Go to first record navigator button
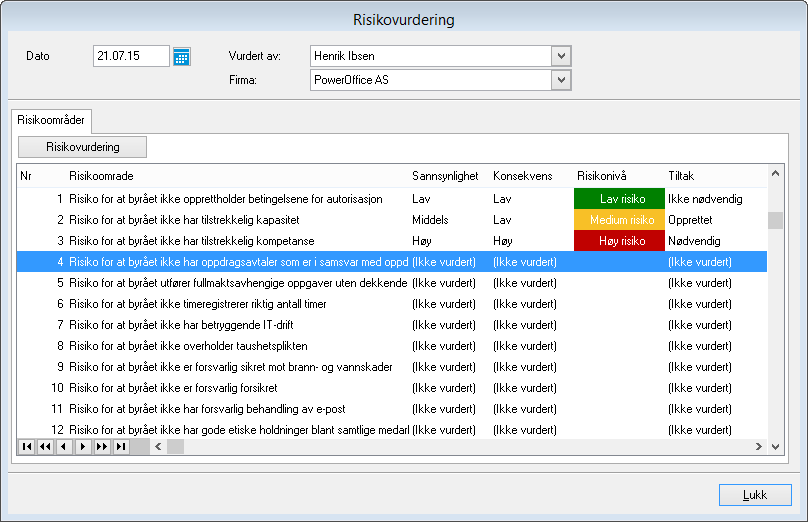 27,446
